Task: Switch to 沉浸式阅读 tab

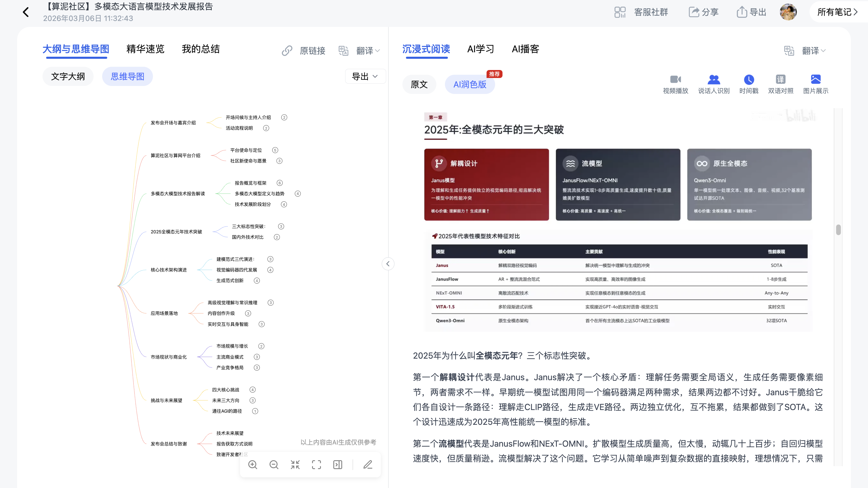Action: pos(426,49)
